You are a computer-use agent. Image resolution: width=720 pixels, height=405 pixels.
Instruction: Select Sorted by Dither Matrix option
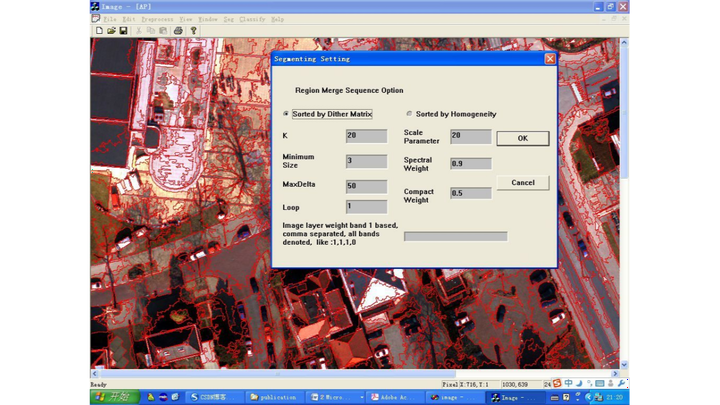point(286,114)
